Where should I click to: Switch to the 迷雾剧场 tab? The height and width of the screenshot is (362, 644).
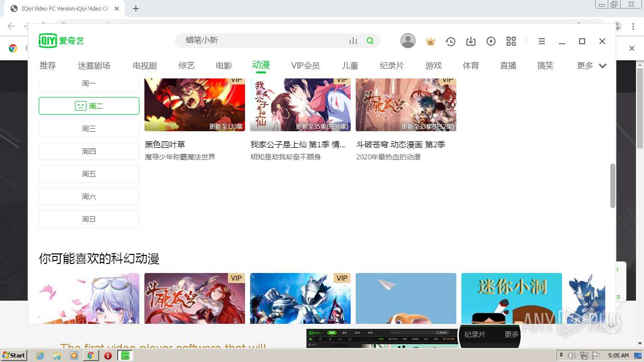click(x=94, y=66)
